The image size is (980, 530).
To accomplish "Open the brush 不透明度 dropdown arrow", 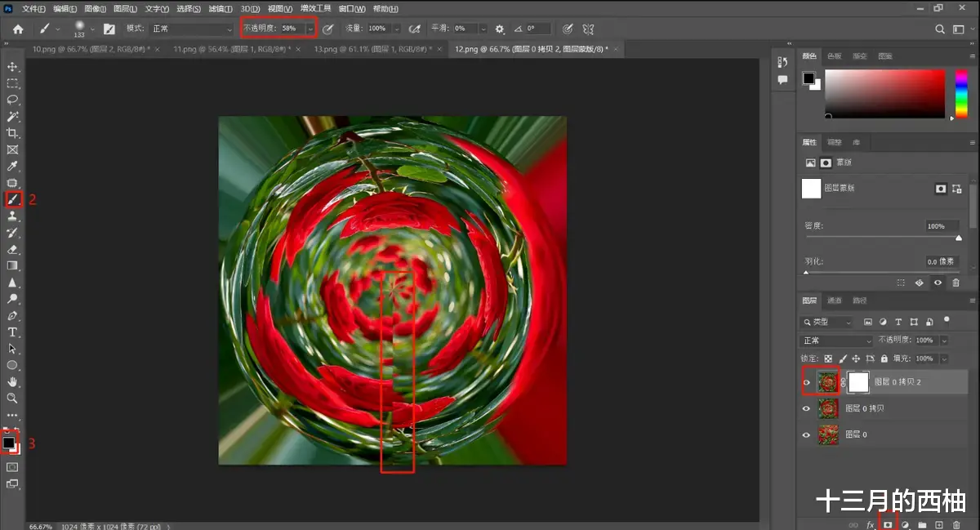I will 310,29.
